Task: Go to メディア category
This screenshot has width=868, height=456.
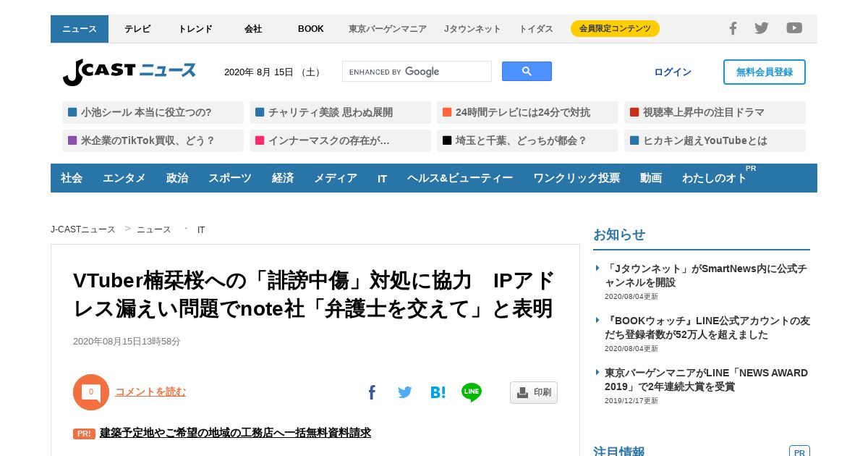Action: [x=336, y=178]
